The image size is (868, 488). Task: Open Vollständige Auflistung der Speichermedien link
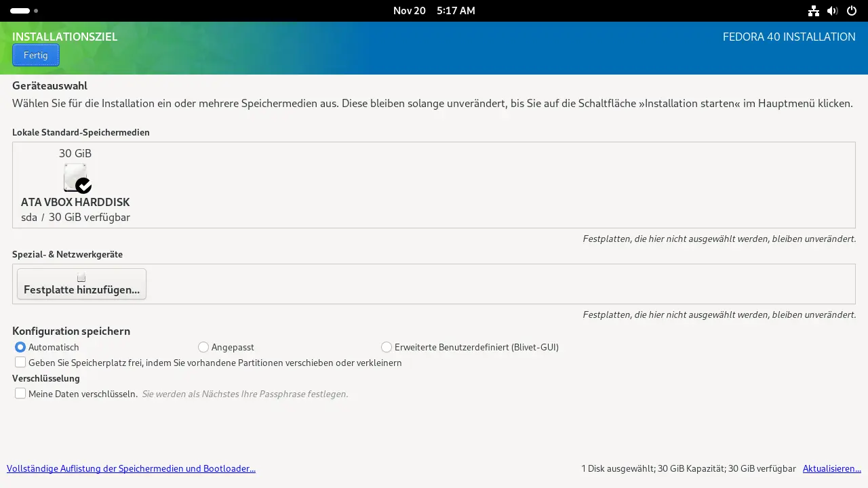coord(131,468)
